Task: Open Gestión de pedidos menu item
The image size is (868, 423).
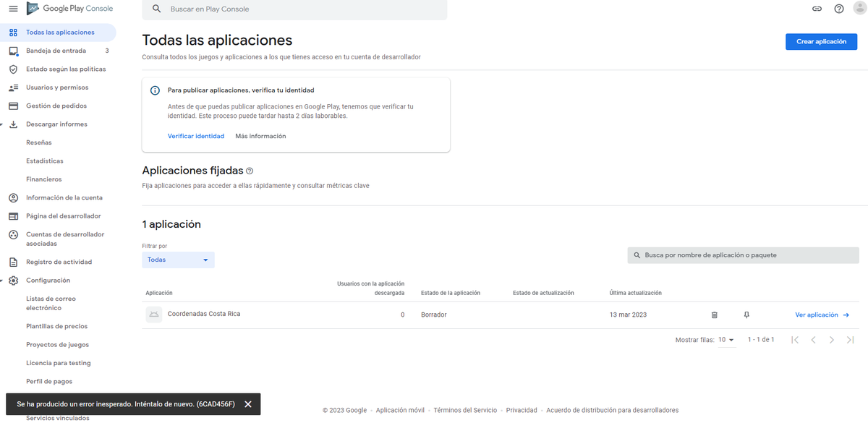Action: (x=58, y=106)
